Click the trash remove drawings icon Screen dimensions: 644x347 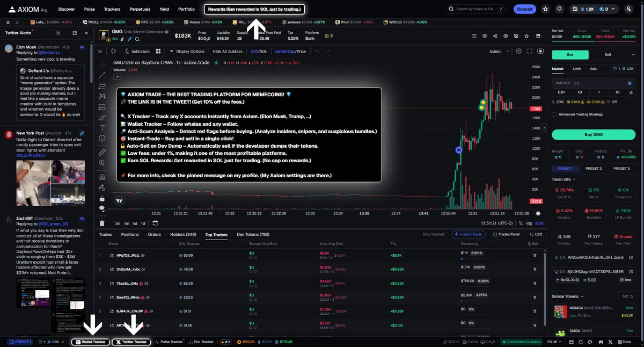[102, 223]
